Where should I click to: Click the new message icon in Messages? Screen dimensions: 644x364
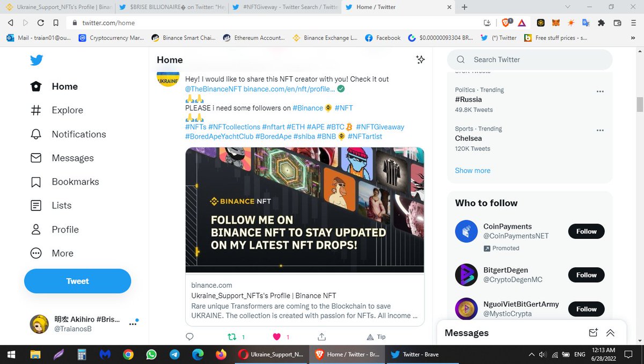(593, 333)
